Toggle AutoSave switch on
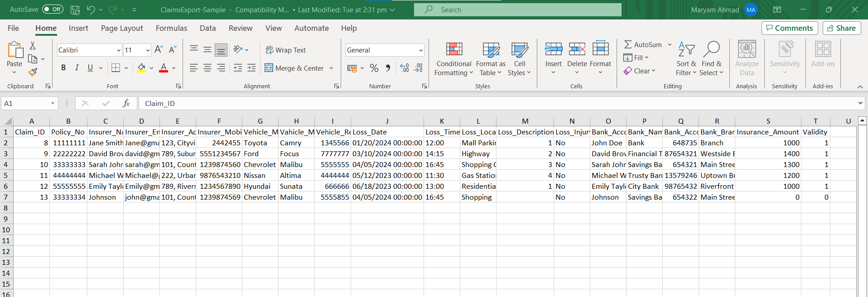 click(x=53, y=10)
